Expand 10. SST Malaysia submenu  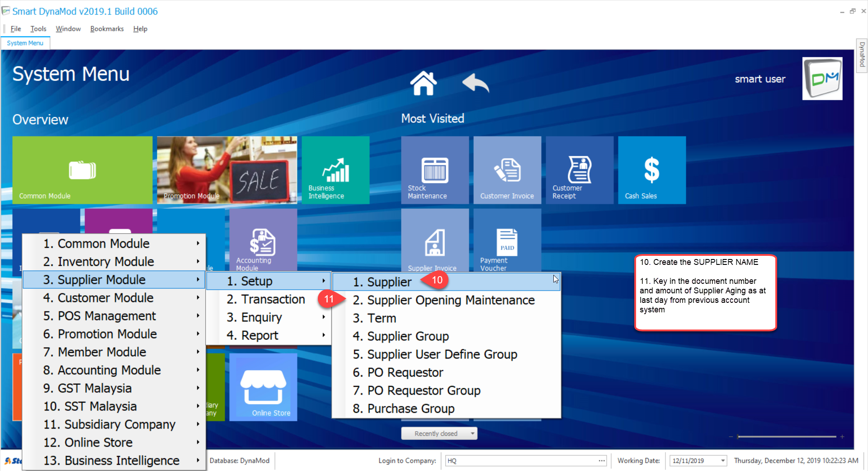[x=114, y=406]
